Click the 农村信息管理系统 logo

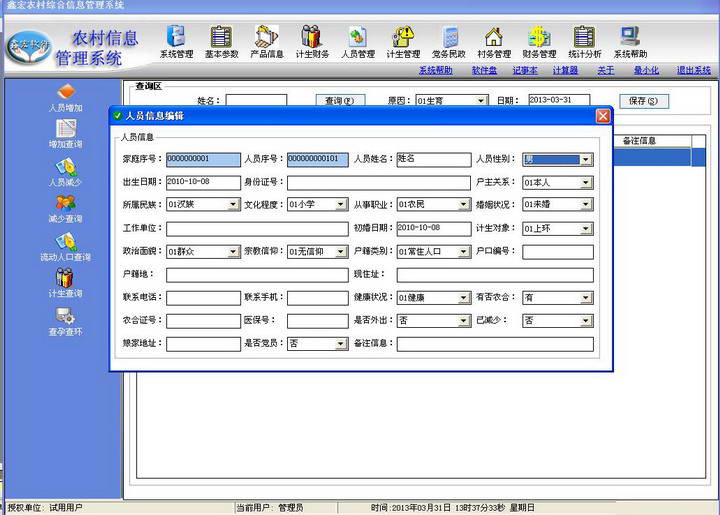[x=73, y=47]
